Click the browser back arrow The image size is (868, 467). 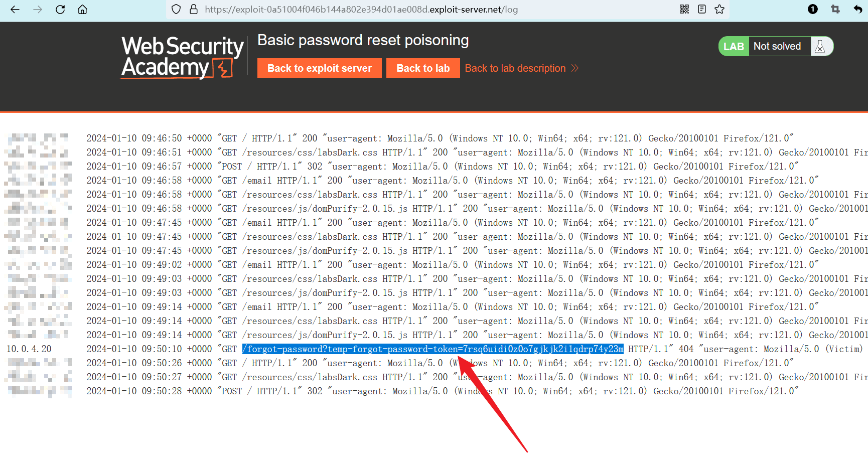tap(15, 10)
